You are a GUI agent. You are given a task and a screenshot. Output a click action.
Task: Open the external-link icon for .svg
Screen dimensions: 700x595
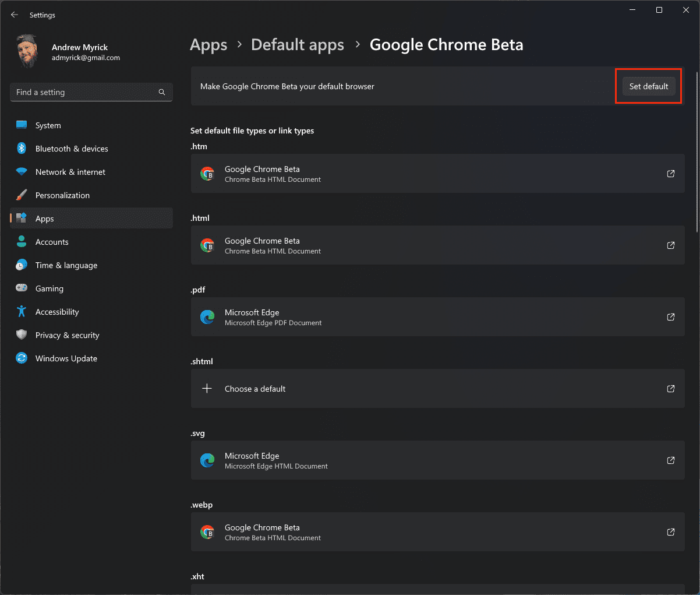pos(671,460)
